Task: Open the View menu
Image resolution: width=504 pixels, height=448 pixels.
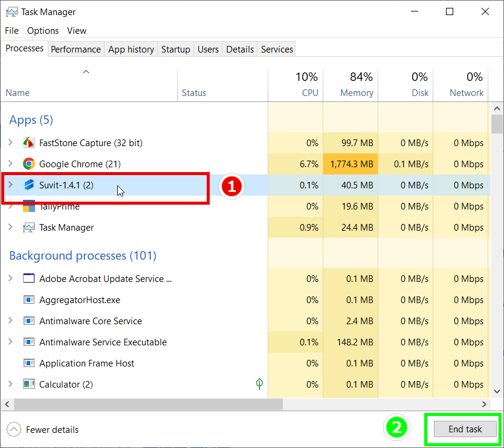Action: tap(77, 31)
